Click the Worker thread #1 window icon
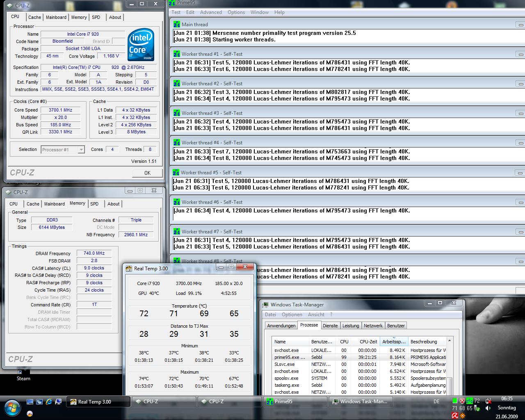The image size is (525, 420). [176, 54]
